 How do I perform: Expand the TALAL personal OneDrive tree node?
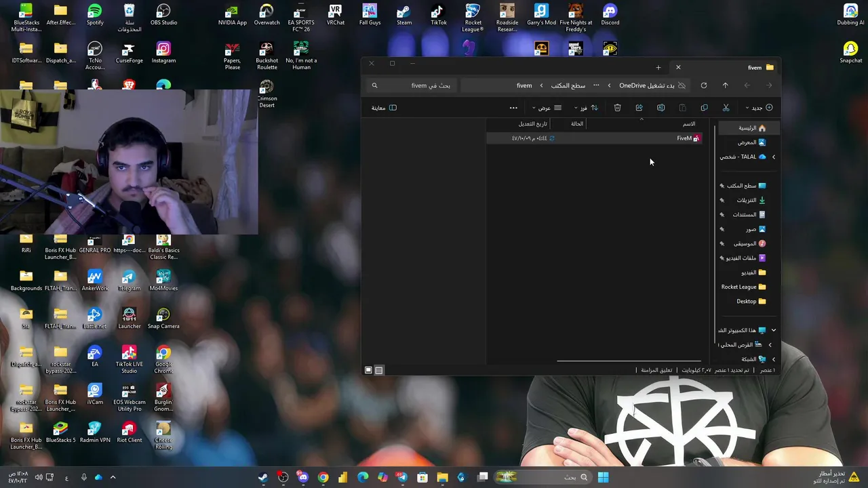point(773,157)
